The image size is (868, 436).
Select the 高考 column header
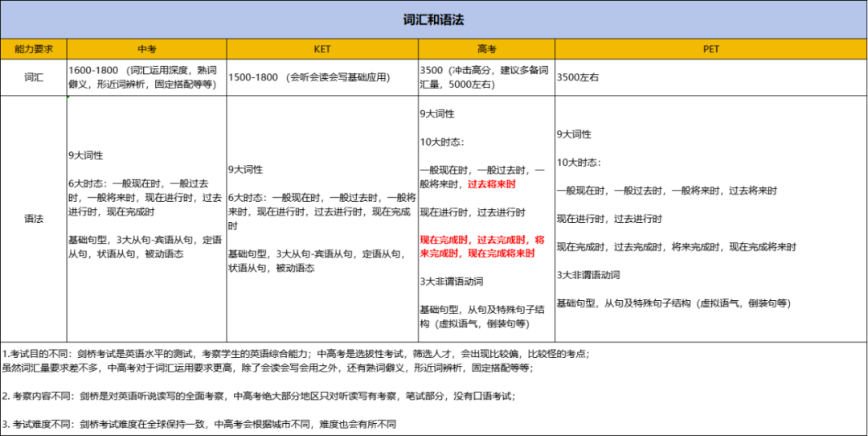pos(486,48)
